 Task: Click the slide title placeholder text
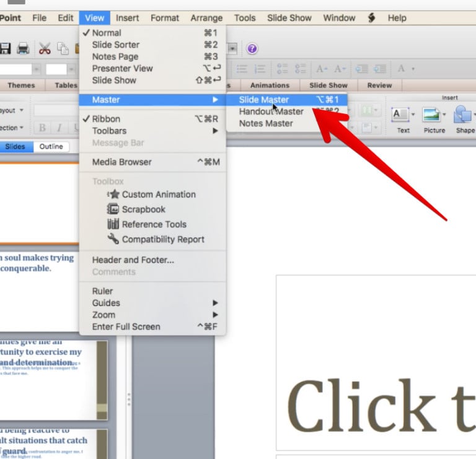coord(382,406)
